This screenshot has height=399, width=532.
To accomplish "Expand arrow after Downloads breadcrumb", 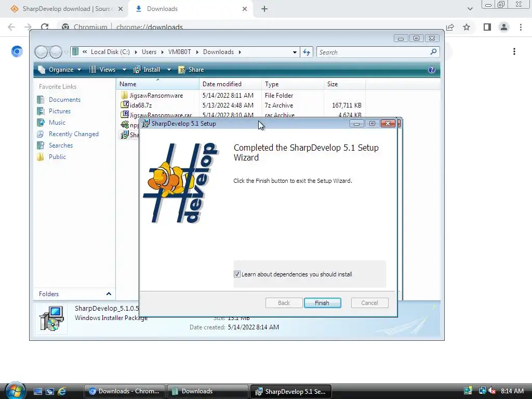I will [240, 52].
